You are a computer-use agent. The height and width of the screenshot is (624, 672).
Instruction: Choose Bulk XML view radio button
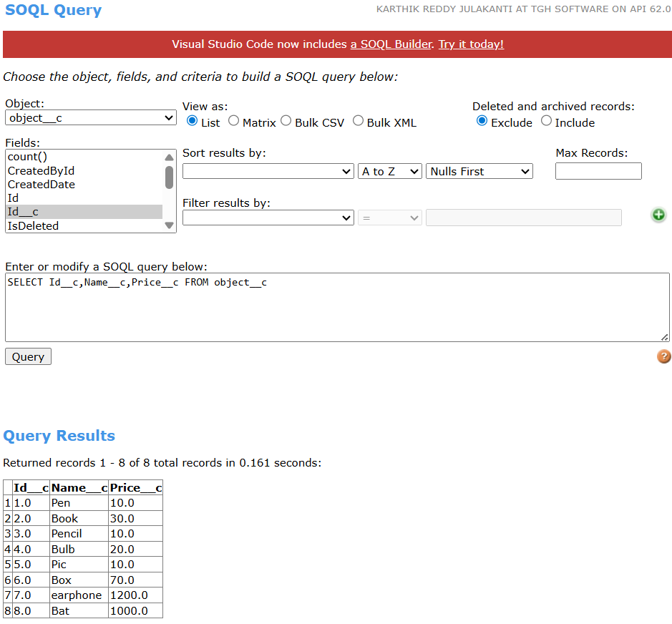[358, 121]
